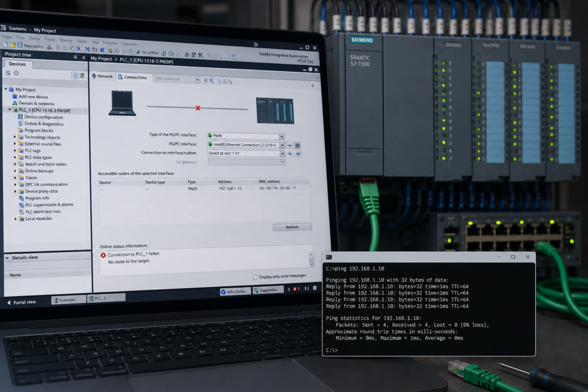Select Program info in the tree
The height and width of the screenshot is (392, 588).
coord(37,198)
